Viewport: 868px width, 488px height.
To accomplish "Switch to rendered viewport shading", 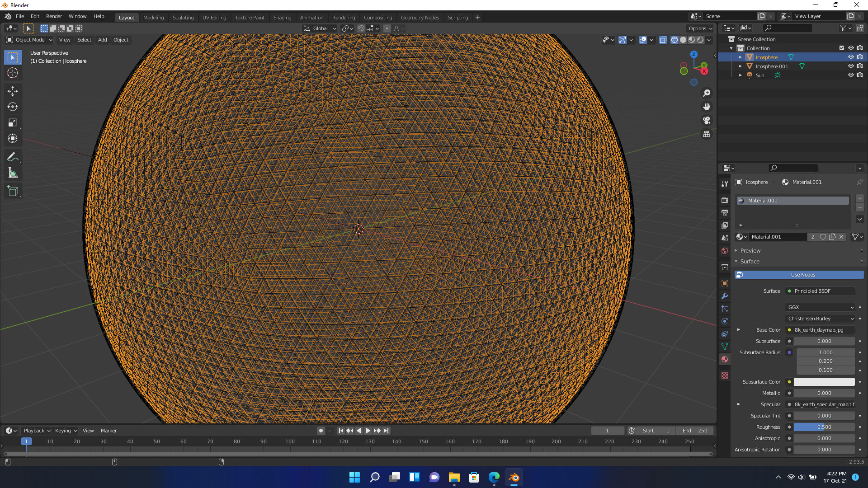I will (x=700, y=40).
